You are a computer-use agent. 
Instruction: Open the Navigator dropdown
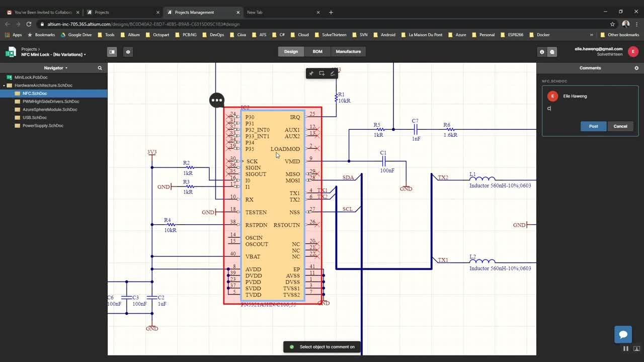(x=55, y=68)
